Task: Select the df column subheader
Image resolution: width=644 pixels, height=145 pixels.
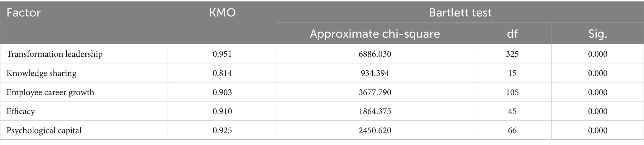Action: pos(512,34)
